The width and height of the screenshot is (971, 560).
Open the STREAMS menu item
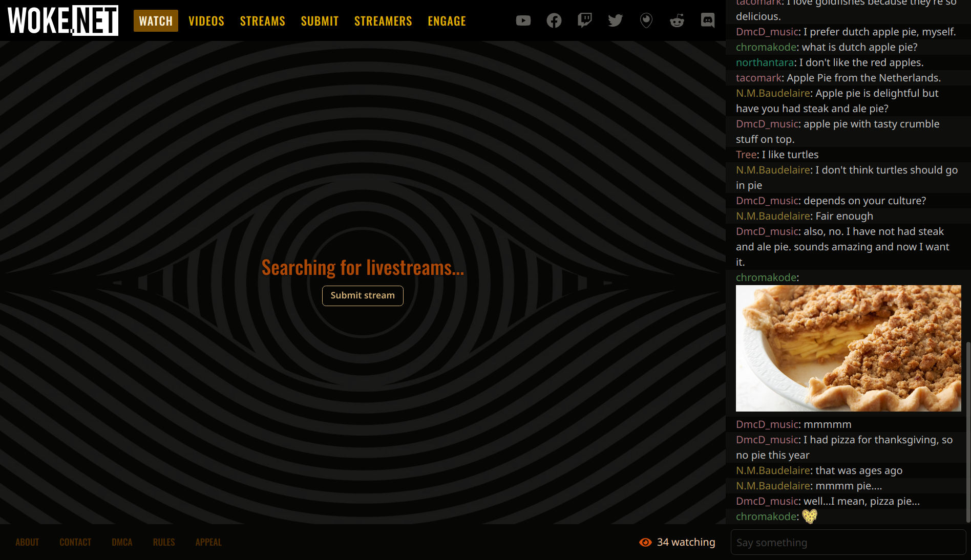pos(262,21)
